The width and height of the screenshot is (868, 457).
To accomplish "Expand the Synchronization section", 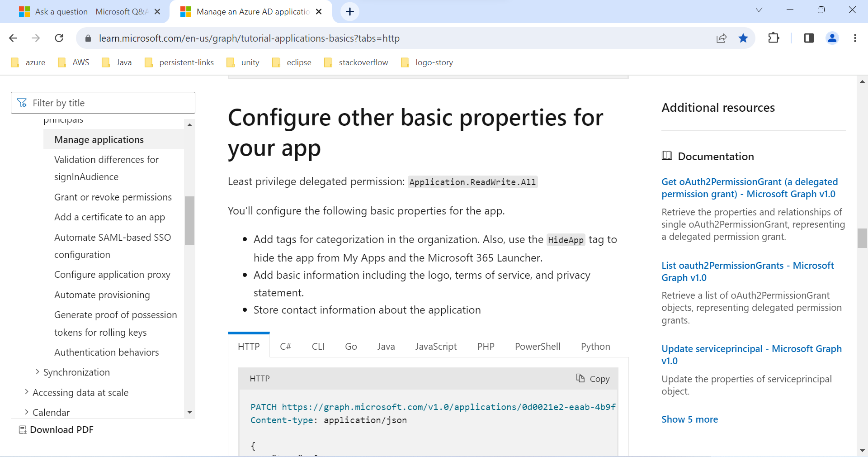I will (x=72, y=372).
